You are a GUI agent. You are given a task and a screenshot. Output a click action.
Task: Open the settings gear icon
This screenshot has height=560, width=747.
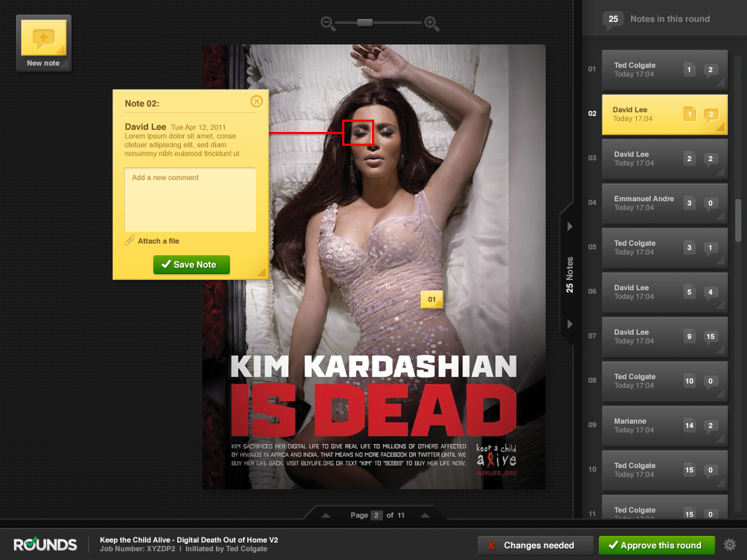click(729, 545)
